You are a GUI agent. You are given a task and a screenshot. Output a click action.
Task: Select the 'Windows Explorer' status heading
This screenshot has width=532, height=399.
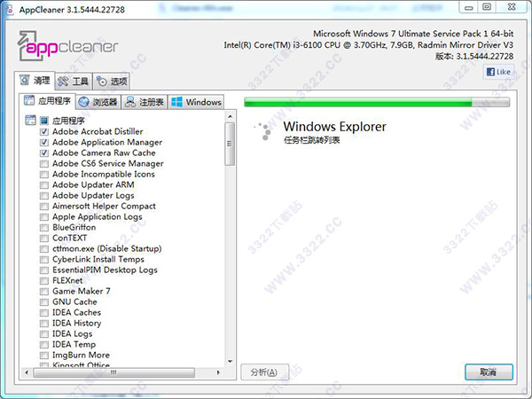(334, 127)
